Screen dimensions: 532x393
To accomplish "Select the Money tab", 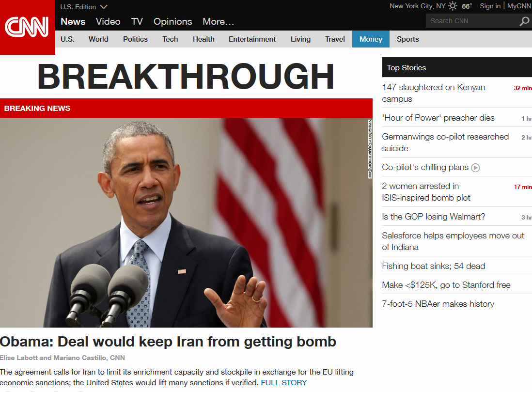I will click(x=371, y=39).
